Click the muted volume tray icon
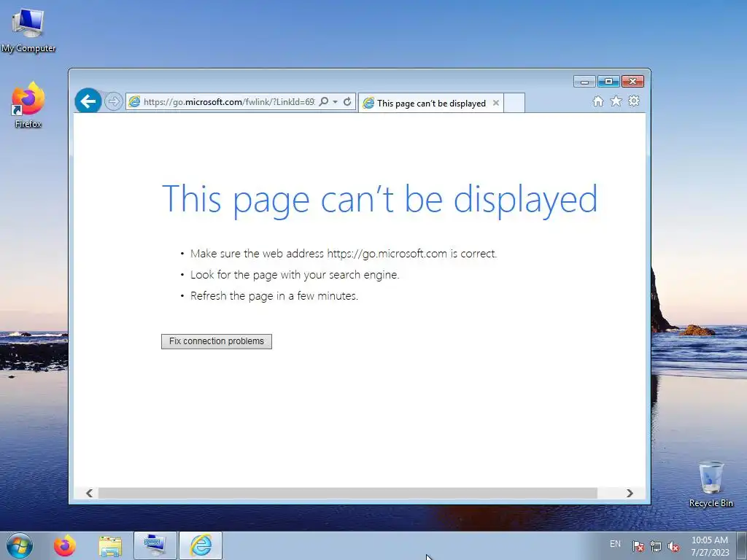The image size is (747, 560). [673, 546]
